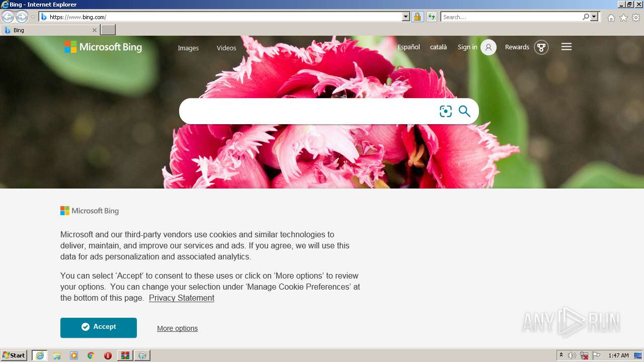644x362 pixels.
Task: Click the Home icon in IE toolbar
Action: click(x=611, y=18)
